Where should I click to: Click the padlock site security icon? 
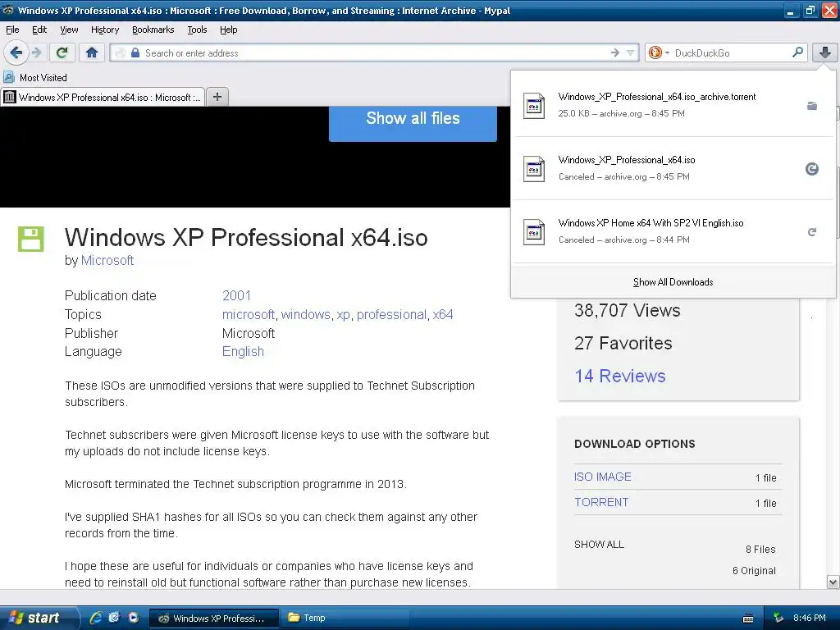[135, 52]
